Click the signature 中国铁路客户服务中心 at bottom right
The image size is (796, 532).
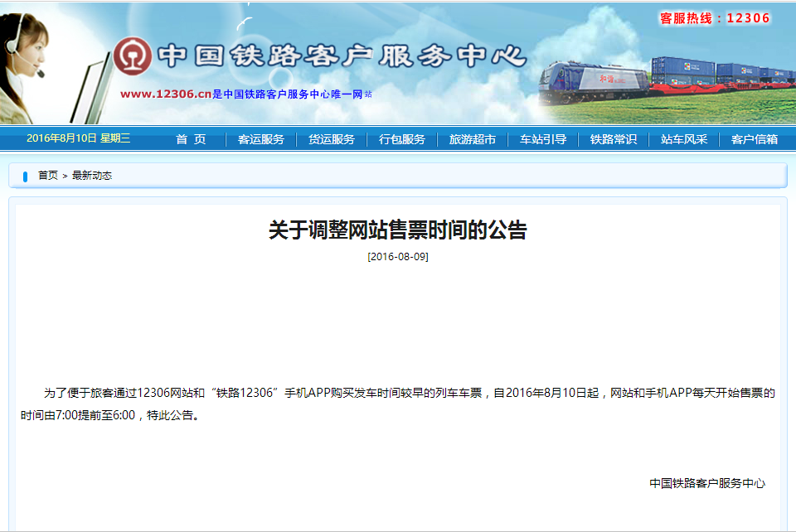(707, 483)
